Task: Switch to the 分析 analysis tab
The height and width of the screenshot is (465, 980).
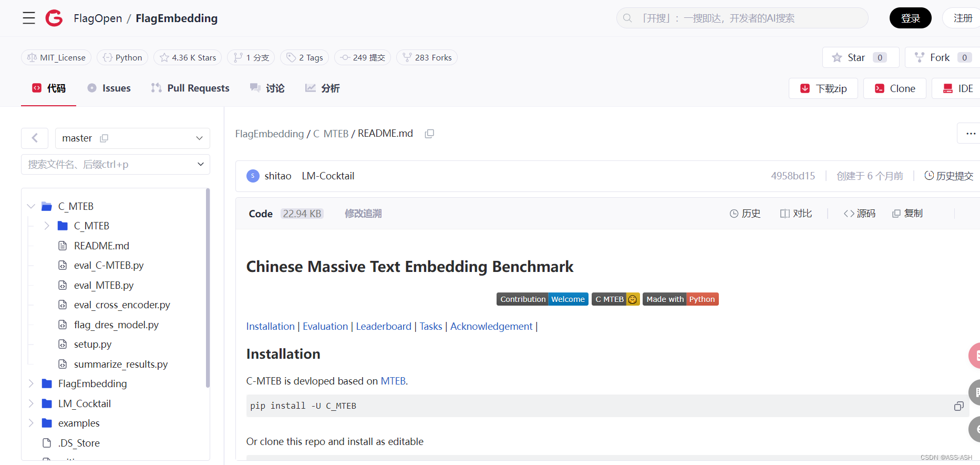Action: point(323,88)
